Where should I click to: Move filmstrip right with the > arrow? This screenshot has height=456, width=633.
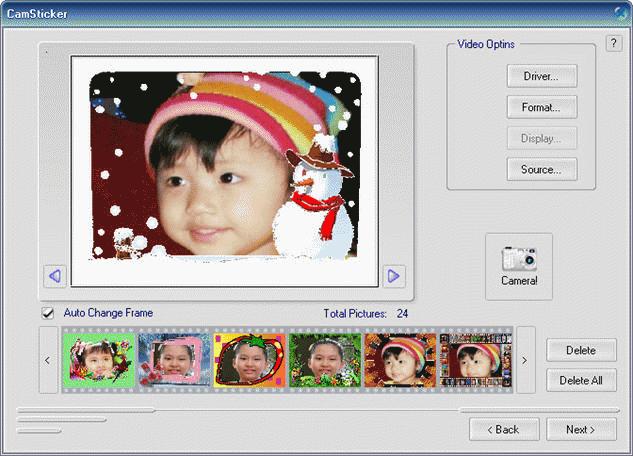click(x=525, y=360)
